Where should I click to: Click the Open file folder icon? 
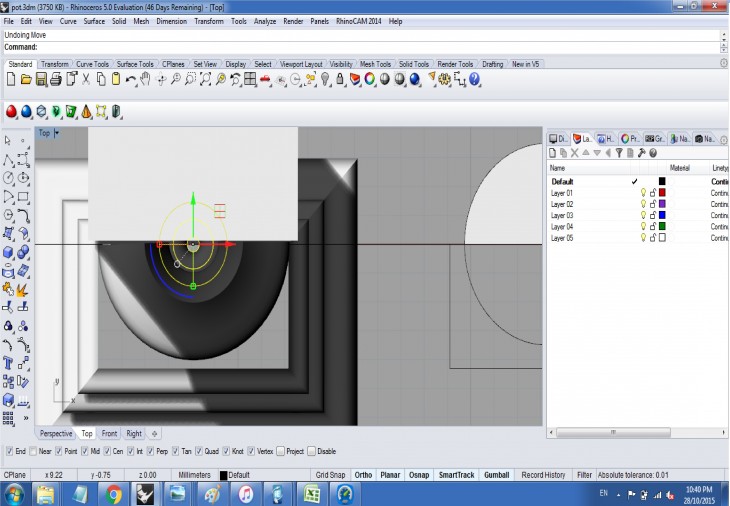pyautogui.click(x=26, y=79)
